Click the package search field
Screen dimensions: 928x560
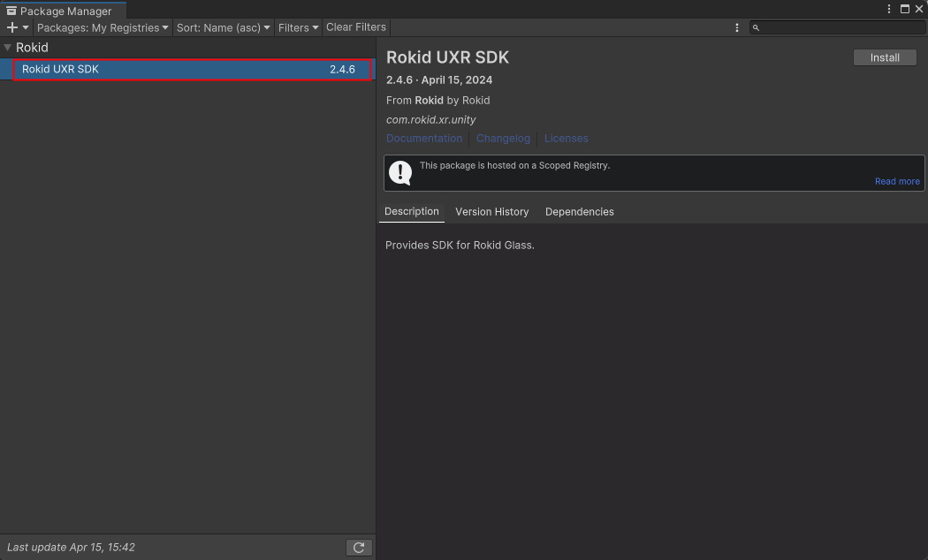click(838, 27)
